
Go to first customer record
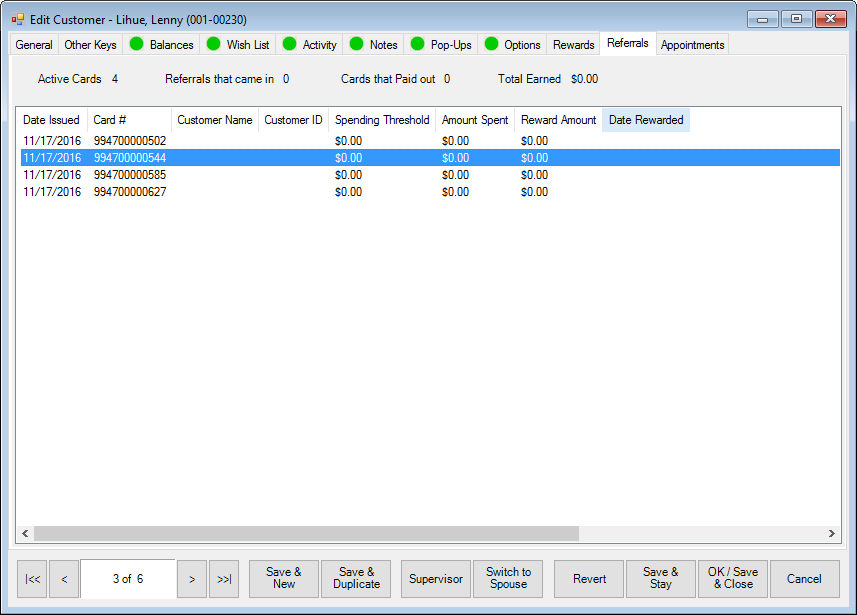[x=33, y=579]
